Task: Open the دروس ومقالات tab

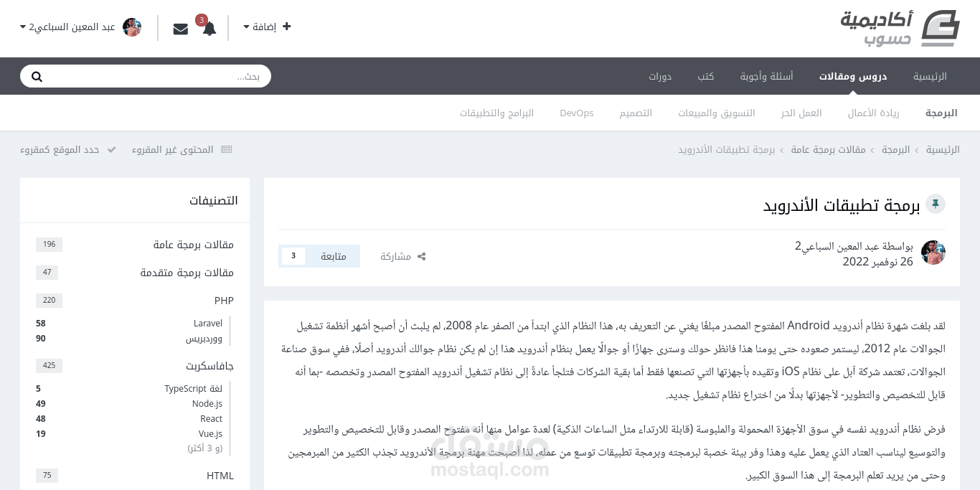Action: click(853, 75)
